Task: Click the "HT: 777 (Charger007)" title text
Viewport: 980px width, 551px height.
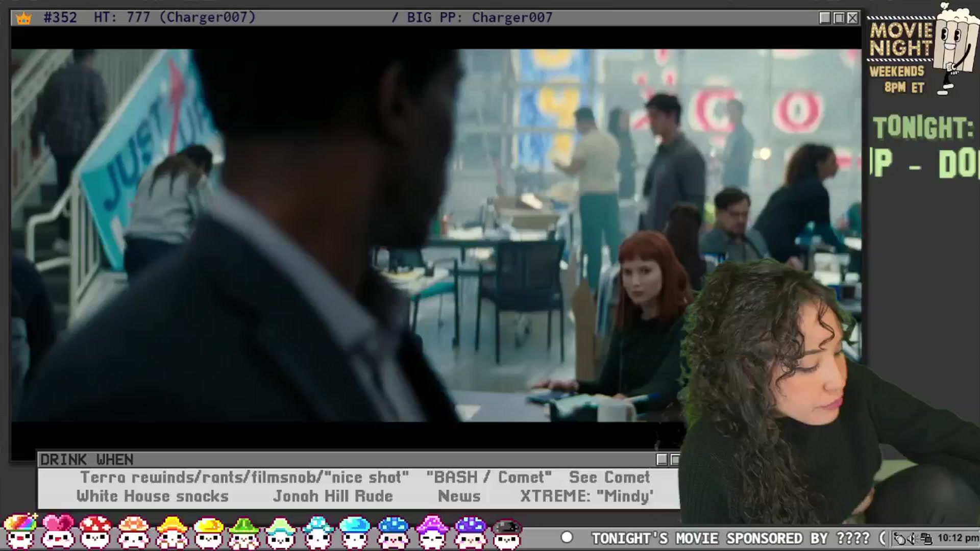Action: pyautogui.click(x=175, y=18)
